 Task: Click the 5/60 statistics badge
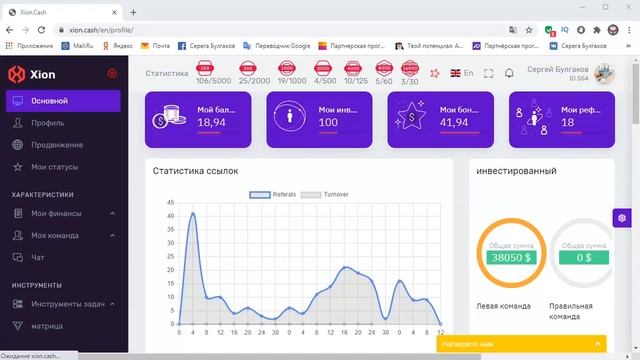[x=384, y=73]
